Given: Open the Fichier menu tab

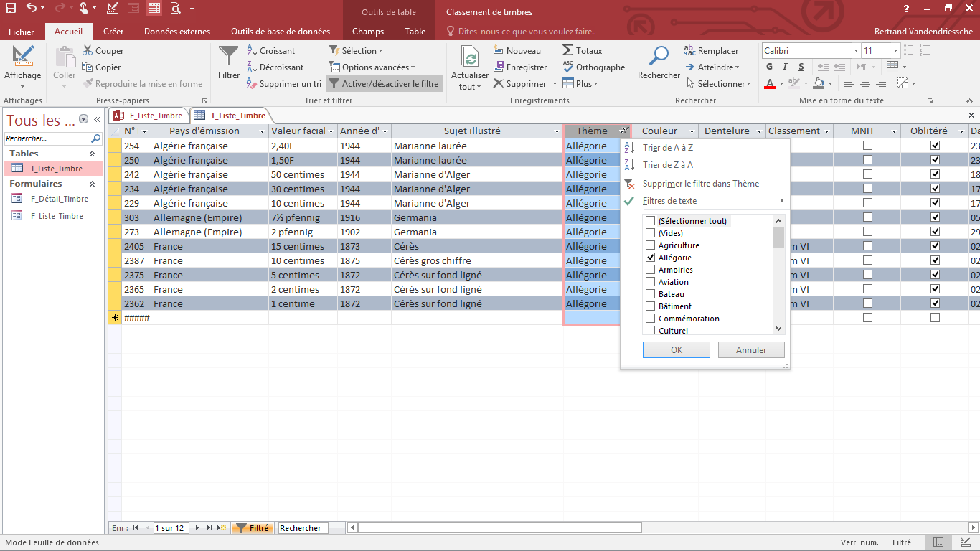Looking at the screenshot, I should pyautogui.click(x=22, y=32).
